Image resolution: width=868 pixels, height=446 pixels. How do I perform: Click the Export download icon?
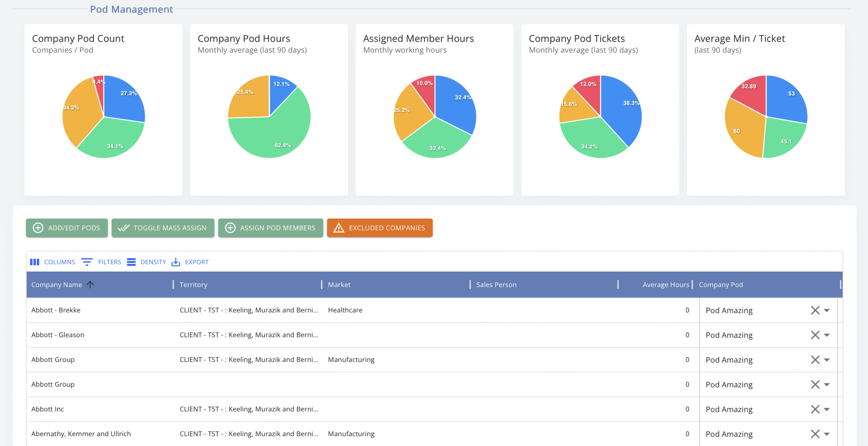point(176,262)
